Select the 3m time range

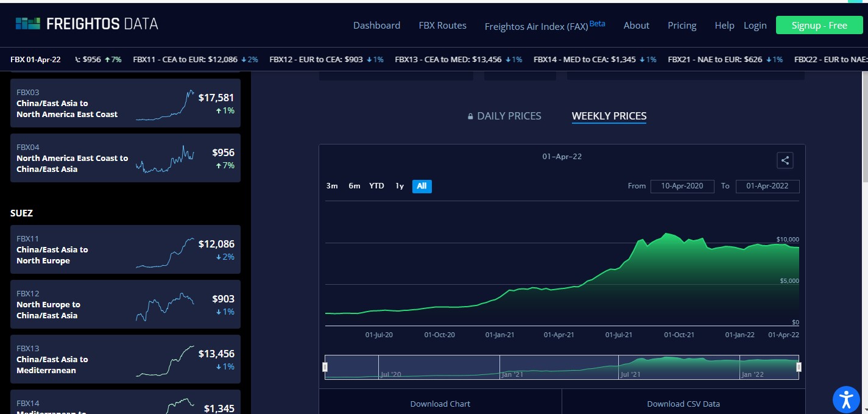(x=332, y=186)
